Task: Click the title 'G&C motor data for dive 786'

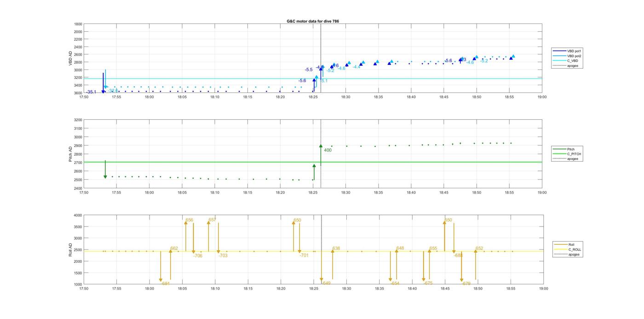Action: pos(313,21)
